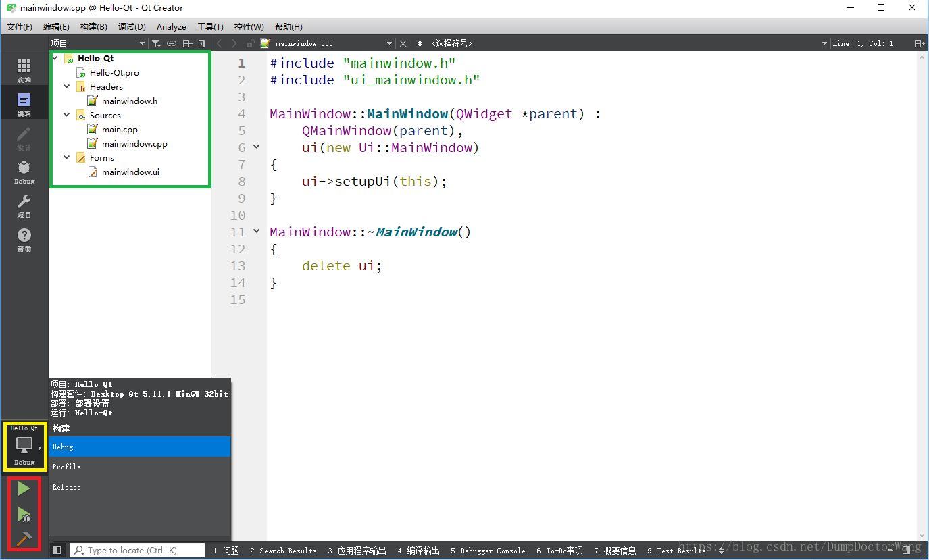929x560 pixels.
Task: Start debugging with the run-bug button
Action: point(24,515)
